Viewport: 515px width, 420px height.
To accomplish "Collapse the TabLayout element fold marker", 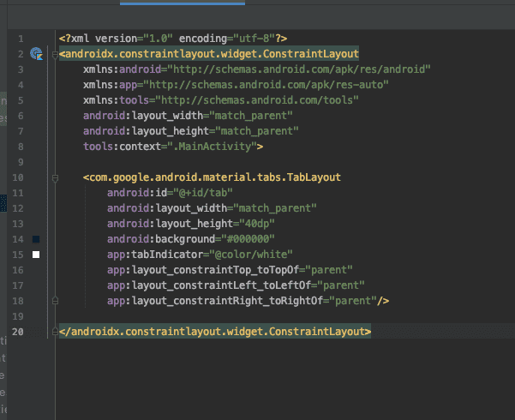I will point(54,177).
